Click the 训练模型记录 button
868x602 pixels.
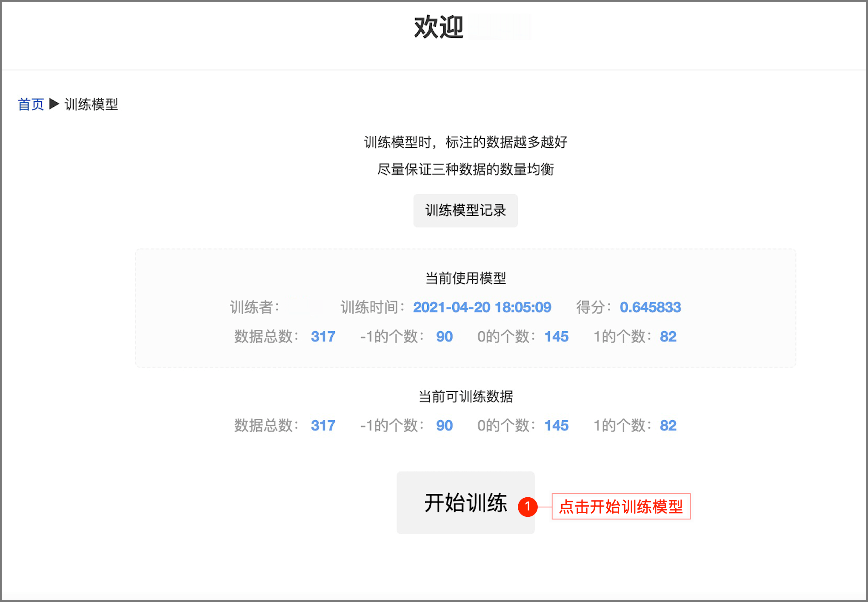[x=465, y=210]
